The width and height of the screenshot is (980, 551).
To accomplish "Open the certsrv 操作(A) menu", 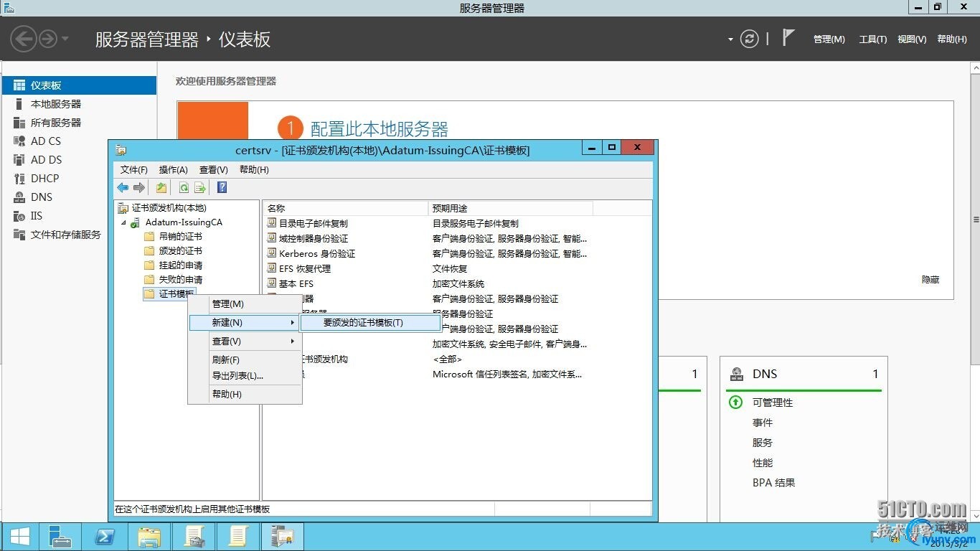I will tap(173, 170).
